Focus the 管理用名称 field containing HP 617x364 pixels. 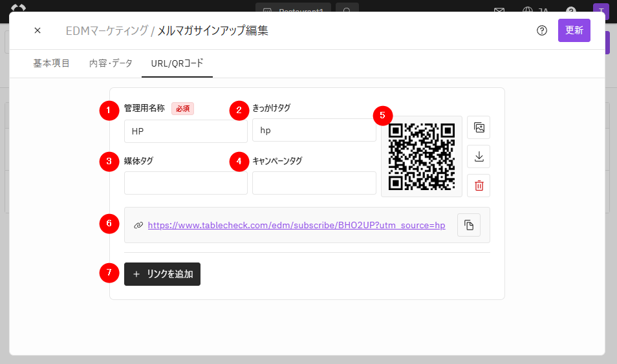pyautogui.click(x=186, y=131)
